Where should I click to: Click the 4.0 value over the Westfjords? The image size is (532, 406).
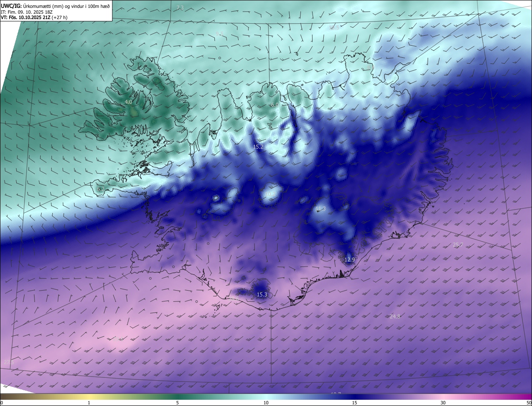point(128,102)
